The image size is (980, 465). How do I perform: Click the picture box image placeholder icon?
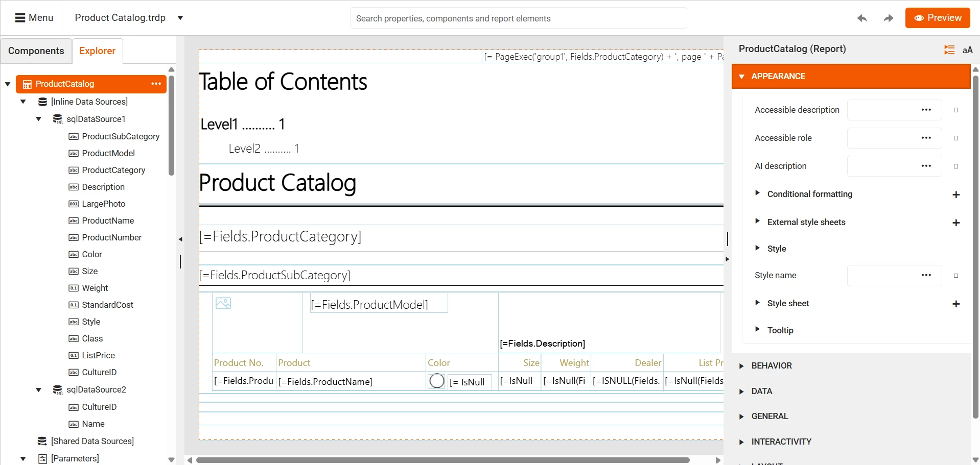[x=223, y=303]
